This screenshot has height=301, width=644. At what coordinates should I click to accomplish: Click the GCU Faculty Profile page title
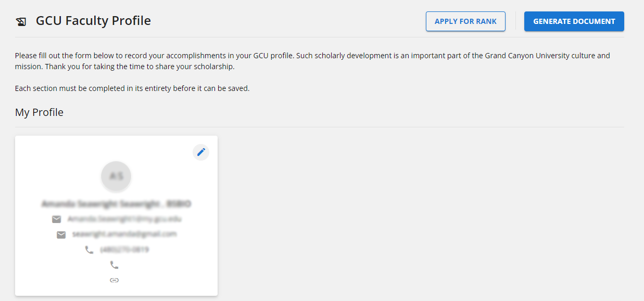pyautogui.click(x=93, y=21)
